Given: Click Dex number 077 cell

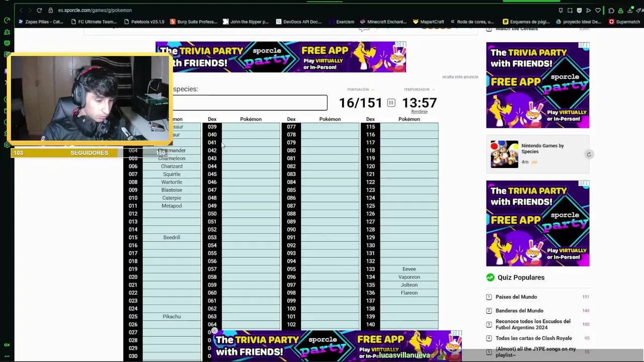Looking at the screenshot, I should coord(291,127).
